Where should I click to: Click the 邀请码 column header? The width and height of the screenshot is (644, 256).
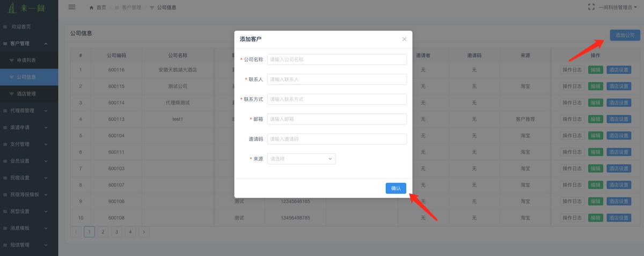click(474, 55)
